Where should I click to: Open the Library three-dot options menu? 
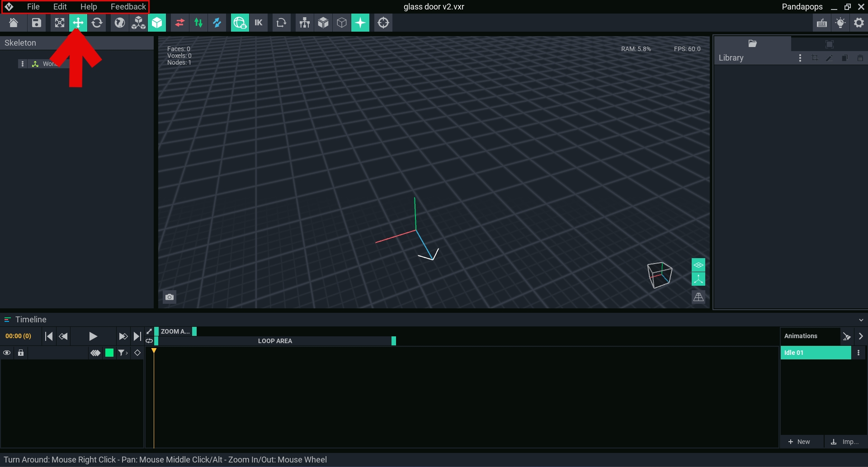(800, 58)
